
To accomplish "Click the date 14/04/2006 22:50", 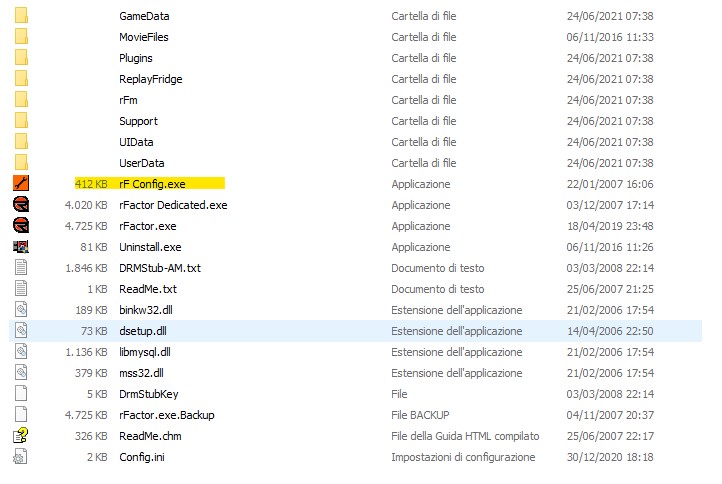I will tap(610, 331).
